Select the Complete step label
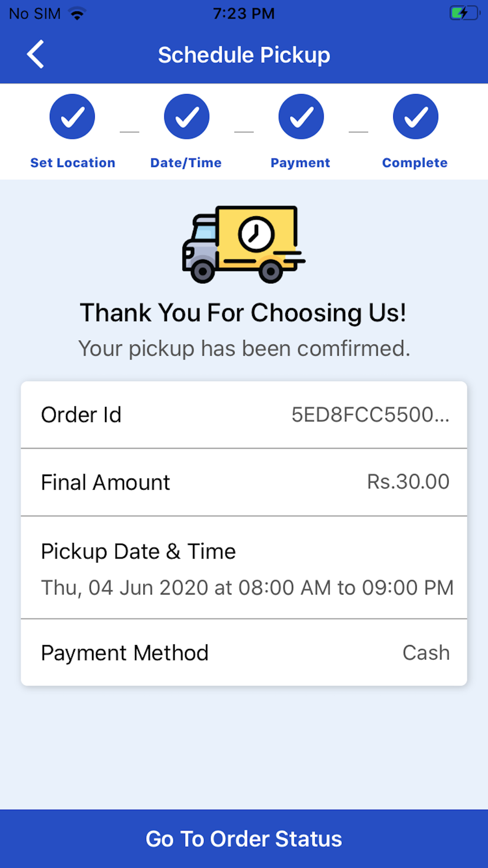Image resolution: width=488 pixels, height=868 pixels. pyautogui.click(x=415, y=163)
